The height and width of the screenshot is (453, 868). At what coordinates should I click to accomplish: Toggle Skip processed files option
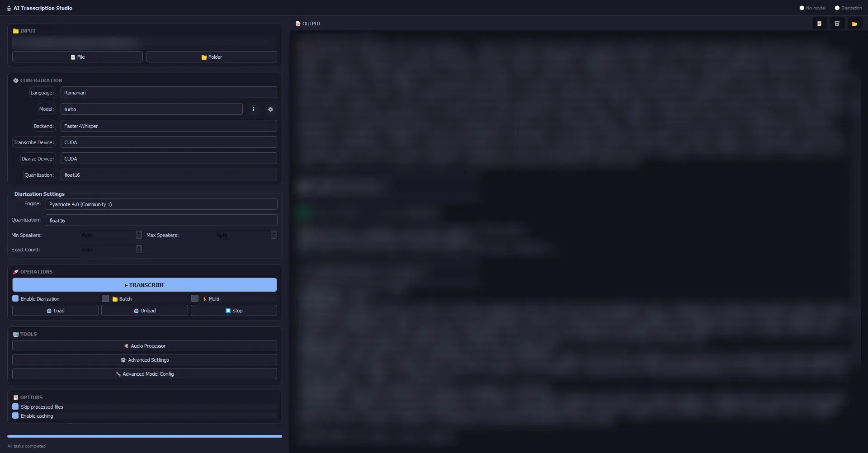click(x=15, y=406)
